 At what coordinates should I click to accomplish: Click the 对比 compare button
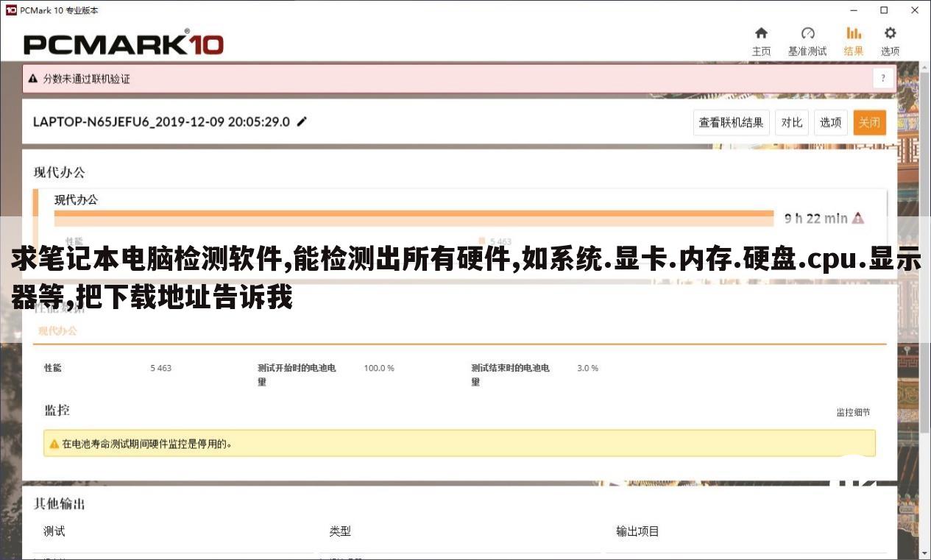791,122
